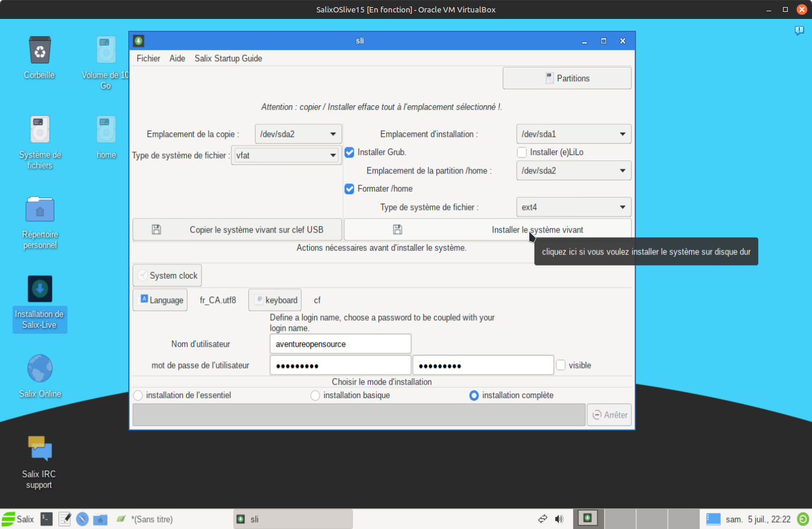The width and height of the screenshot is (812, 529).
Task: Open the Corbeille trash icon on desktop
Action: [40, 51]
